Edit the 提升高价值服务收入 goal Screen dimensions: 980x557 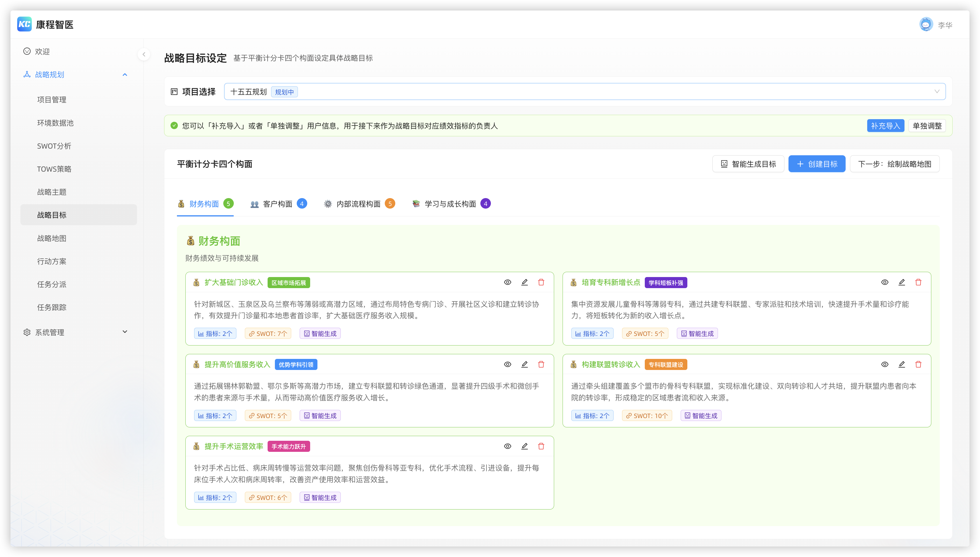pyautogui.click(x=524, y=364)
